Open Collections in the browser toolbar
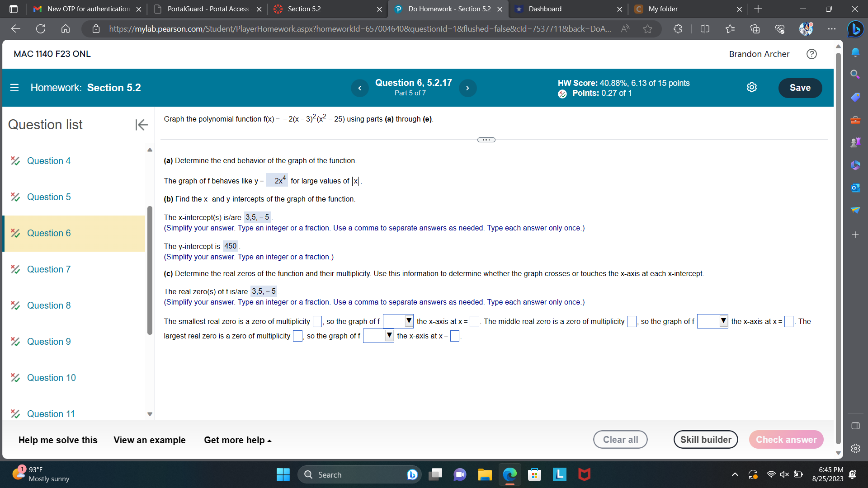The image size is (868, 488). click(755, 29)
